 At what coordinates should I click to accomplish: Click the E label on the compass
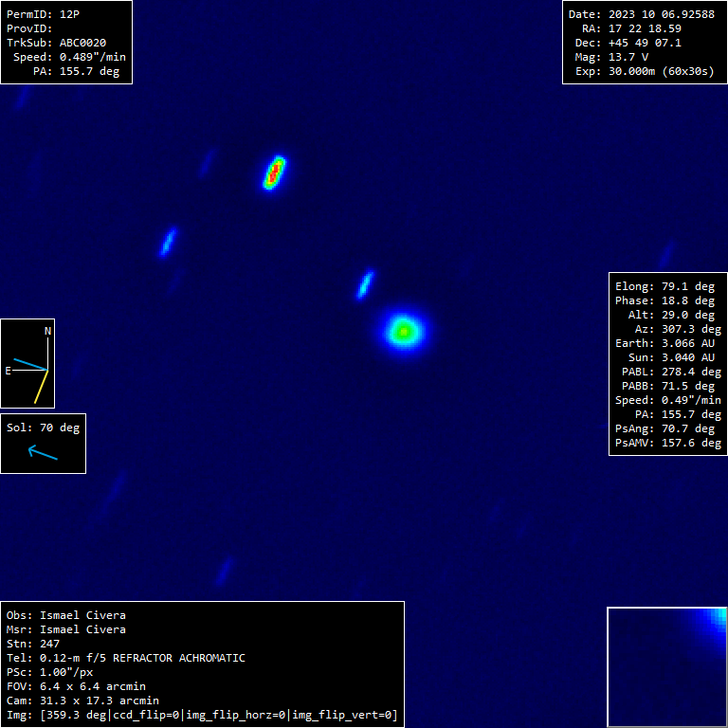[x=8, y=371]
